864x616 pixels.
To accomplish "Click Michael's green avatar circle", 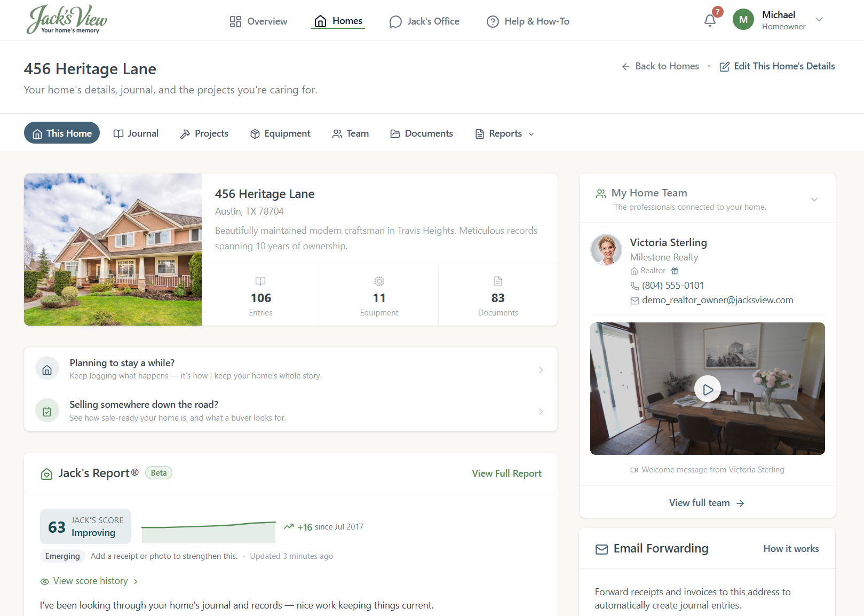I will 743,20.
